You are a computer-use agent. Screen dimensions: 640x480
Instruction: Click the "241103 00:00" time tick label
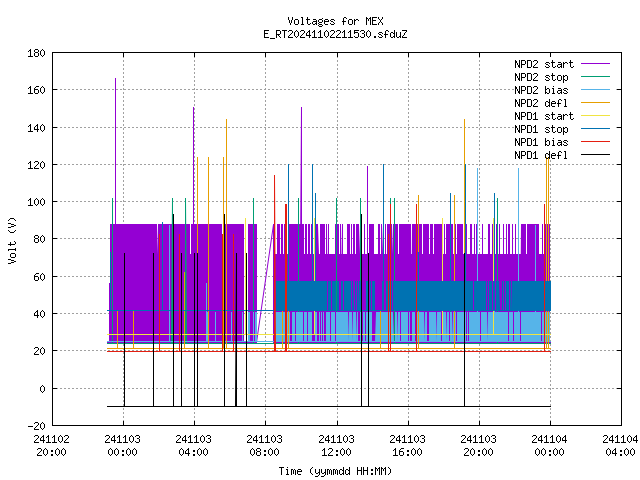[x=122, y=446]
